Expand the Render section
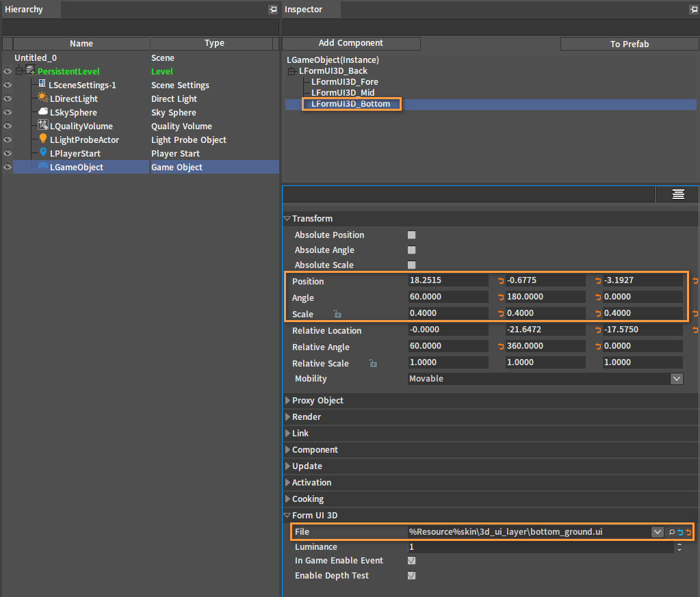Screen dimensions: 700x597 coord(287,416)
